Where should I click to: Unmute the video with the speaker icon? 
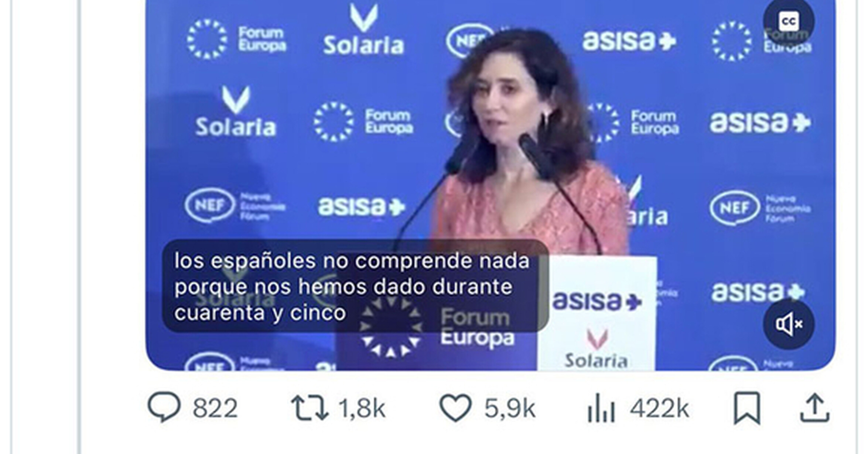tap(789, 324)
